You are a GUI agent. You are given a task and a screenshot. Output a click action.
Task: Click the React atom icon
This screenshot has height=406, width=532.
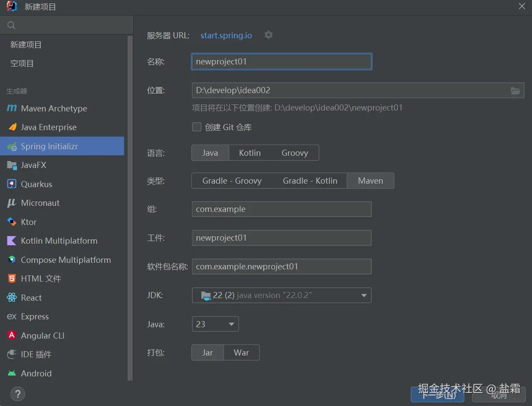(12, 298)
